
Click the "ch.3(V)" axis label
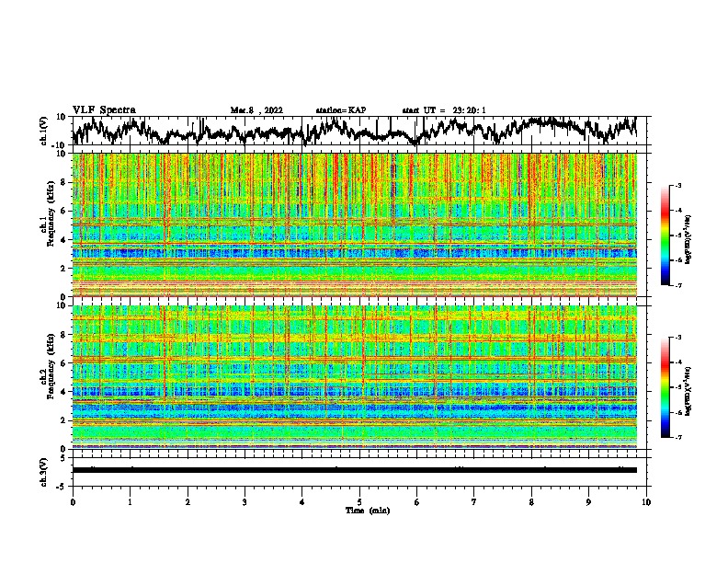(x=44, y=472)
